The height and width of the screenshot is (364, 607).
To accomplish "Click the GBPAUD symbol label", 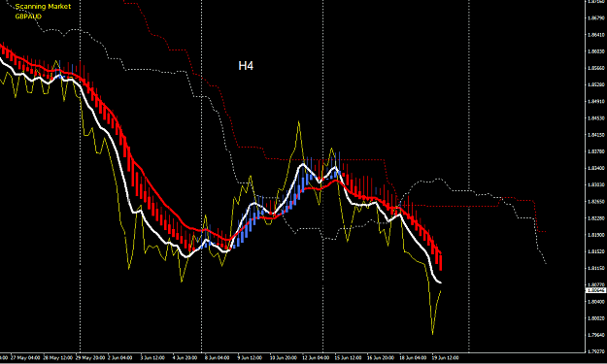I will click(x=28, y=17).
